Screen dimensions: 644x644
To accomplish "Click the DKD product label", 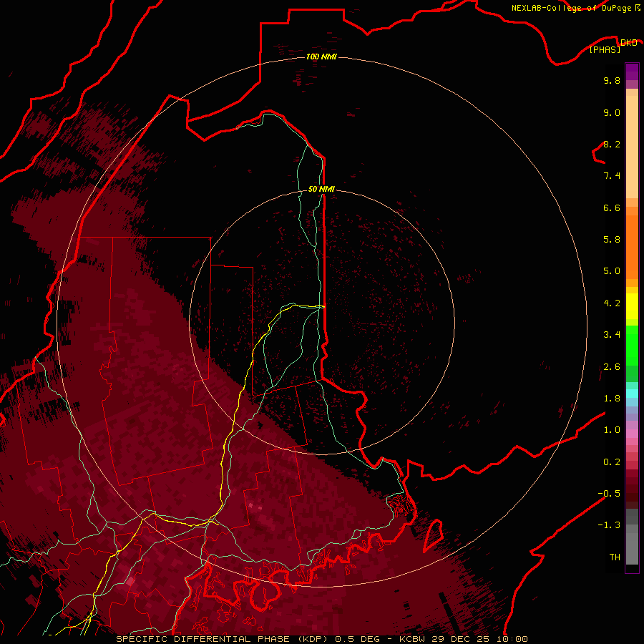I will (x=628, y=43).
